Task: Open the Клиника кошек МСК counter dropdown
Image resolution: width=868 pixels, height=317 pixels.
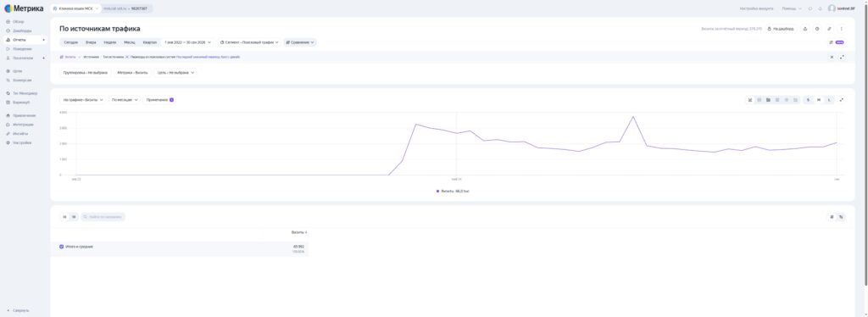Action: (x=75, y=8)
